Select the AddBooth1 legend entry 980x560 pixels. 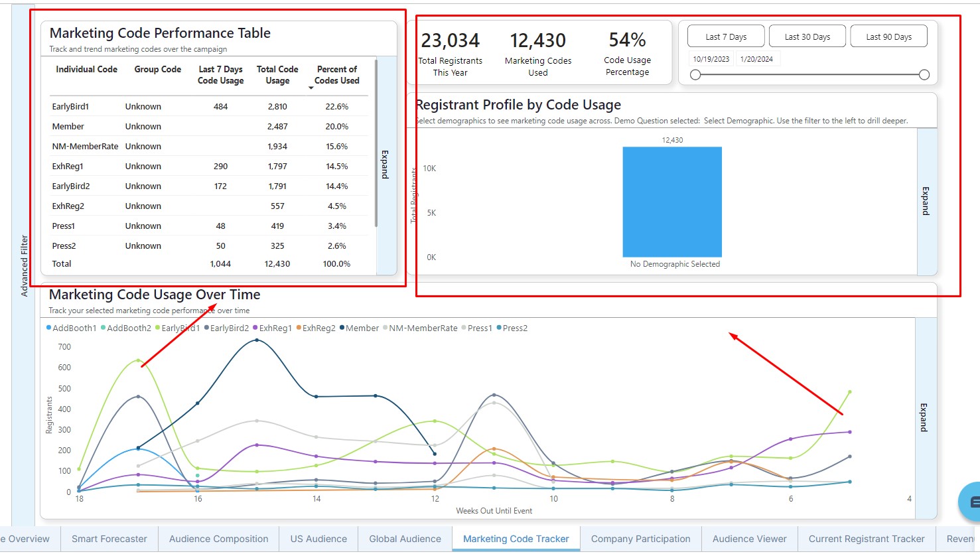pos(72,328)
